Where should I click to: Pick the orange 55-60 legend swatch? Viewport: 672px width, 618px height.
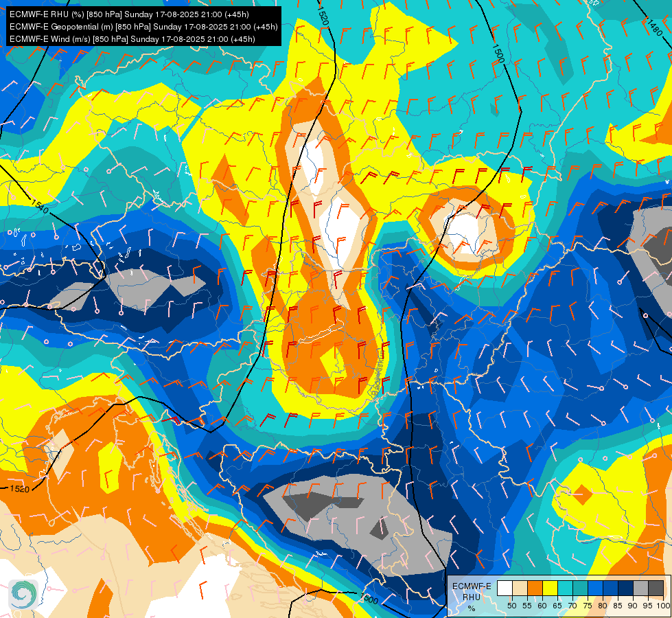(535, 588)
